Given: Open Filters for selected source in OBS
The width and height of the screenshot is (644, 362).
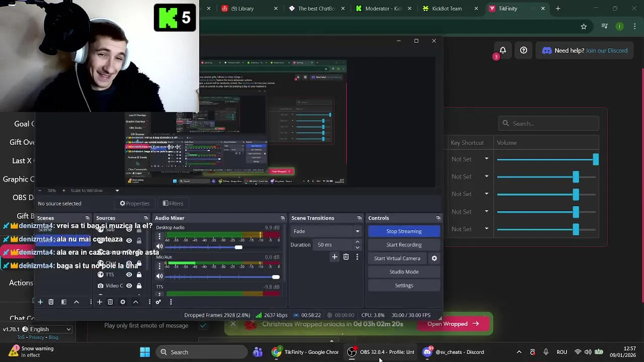Looking at the screenshot, I should [173, 204].
